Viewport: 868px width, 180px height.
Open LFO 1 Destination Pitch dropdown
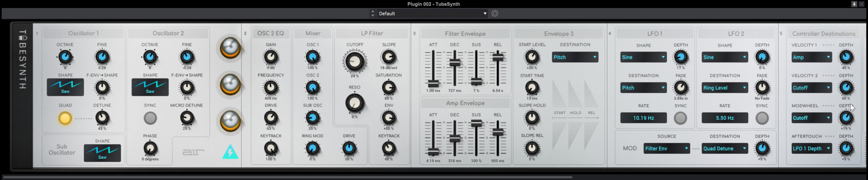click(x=644, y=88)
